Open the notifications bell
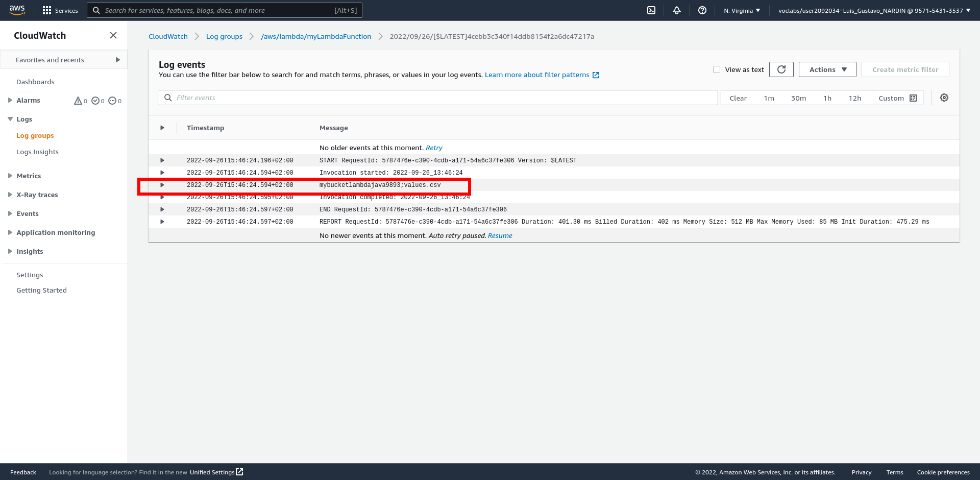980x480 pixels. pos(677,10)
